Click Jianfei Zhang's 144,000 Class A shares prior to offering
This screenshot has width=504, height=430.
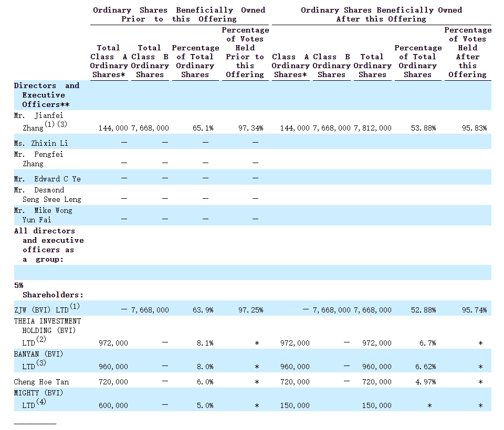click(x=113, y=128)
